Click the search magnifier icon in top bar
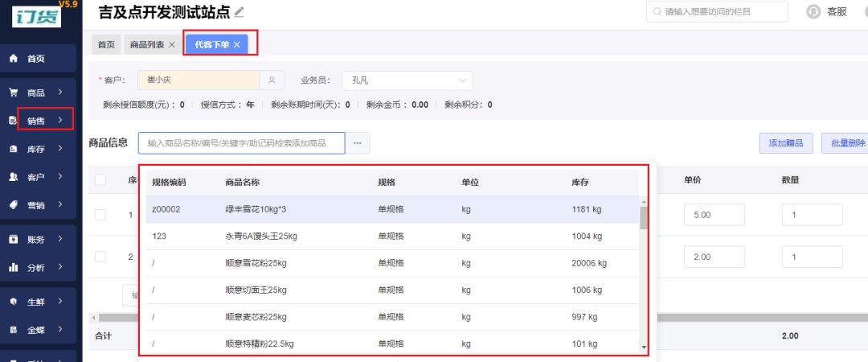 (657, 11)
